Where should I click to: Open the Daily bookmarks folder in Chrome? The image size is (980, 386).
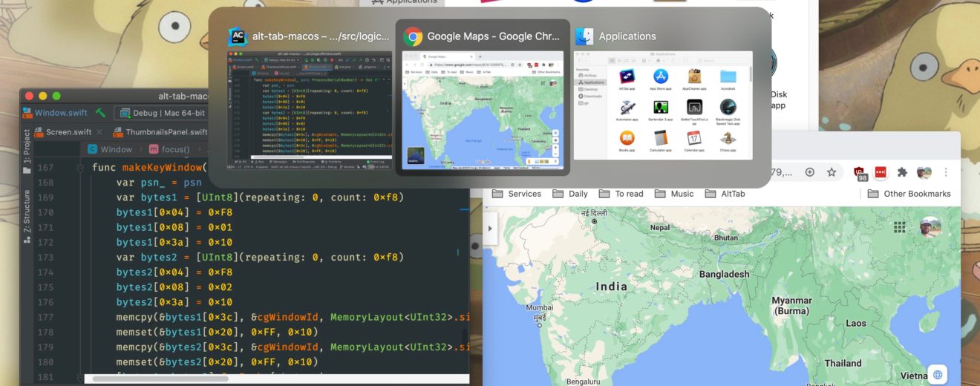coord(570,194)
